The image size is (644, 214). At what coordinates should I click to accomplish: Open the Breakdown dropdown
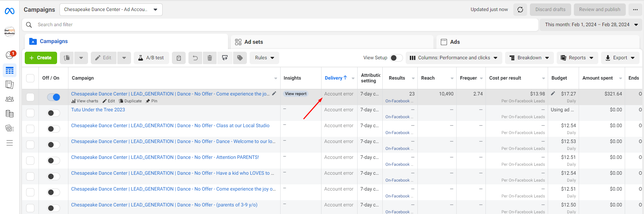pyautogui.click(x=530, y=58)
